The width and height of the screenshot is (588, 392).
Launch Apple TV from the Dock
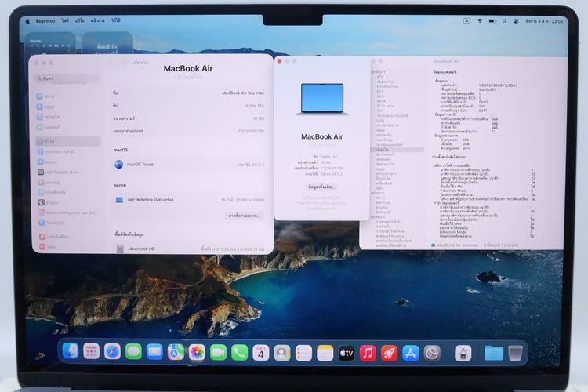[x=347, y=354]
